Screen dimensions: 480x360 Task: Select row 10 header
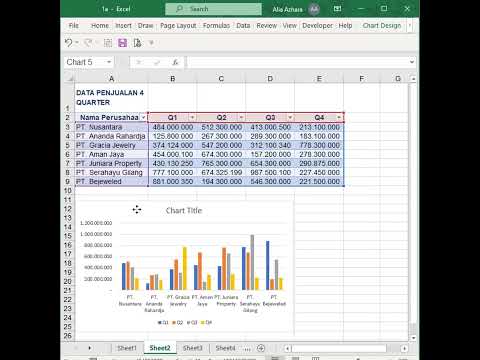[x=68, y=191]
